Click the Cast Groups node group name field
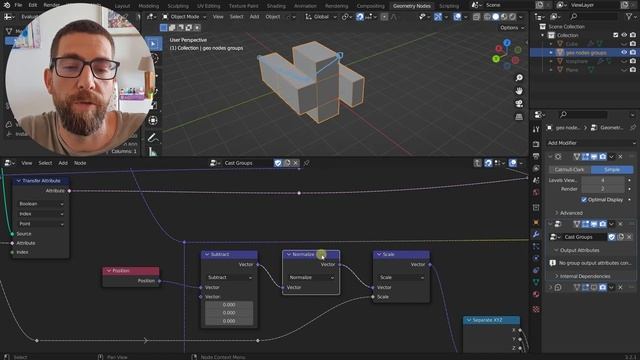 click(248, 163)
